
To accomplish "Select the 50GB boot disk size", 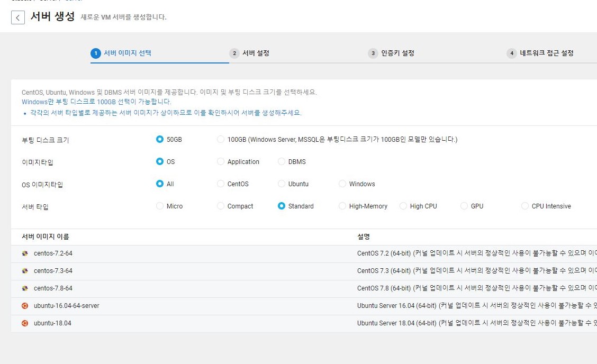I will 160,139.
